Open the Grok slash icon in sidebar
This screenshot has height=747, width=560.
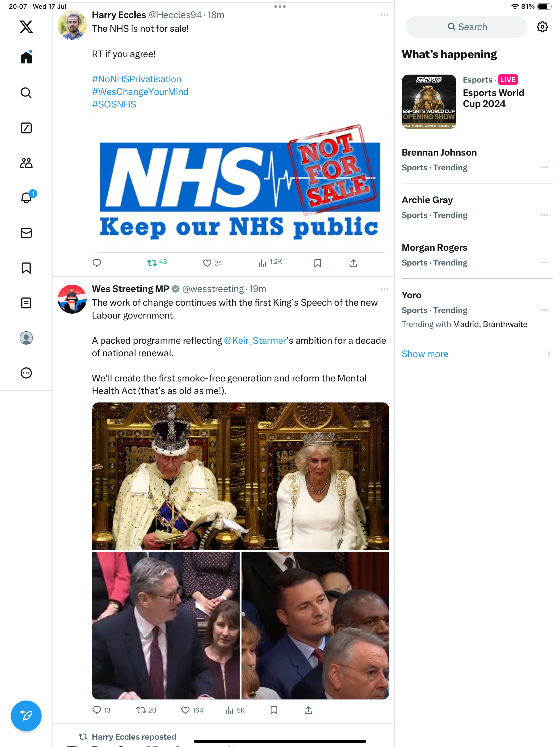[x=26, y=128]
